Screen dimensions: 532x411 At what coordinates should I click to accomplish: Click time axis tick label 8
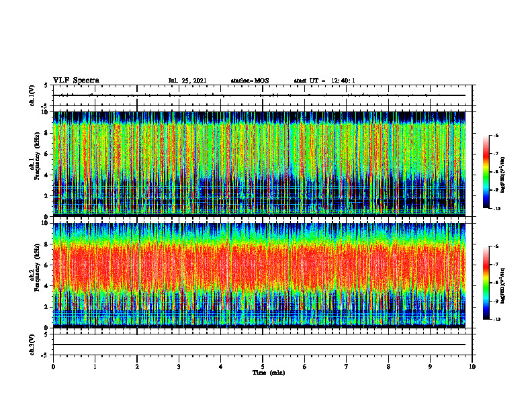point(388,367)
